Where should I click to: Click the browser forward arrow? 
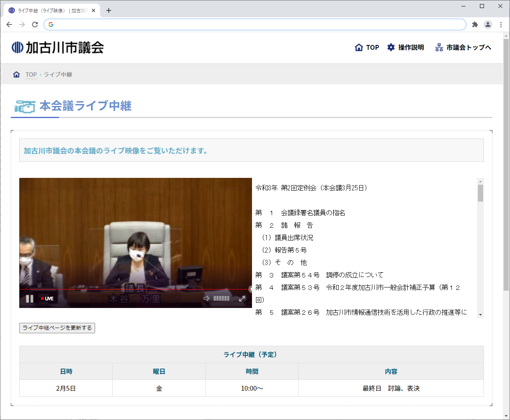point(22,24)
